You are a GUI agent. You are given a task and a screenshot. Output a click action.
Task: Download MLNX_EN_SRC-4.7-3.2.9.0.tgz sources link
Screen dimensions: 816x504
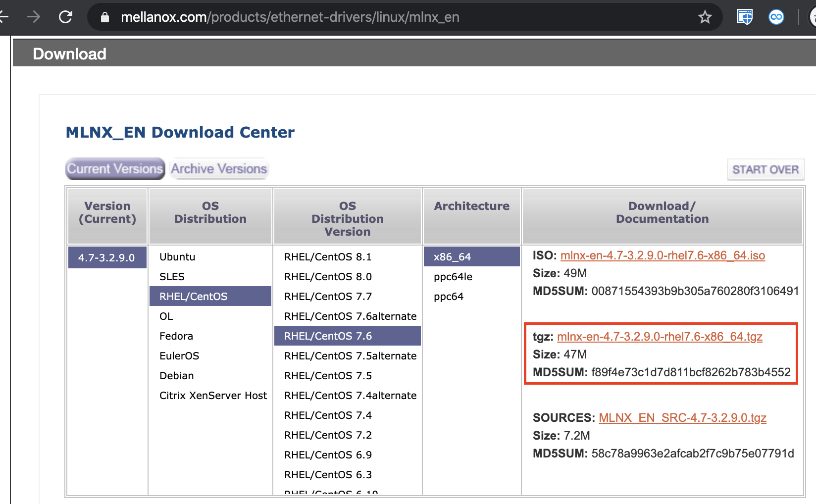coord(682,418)
